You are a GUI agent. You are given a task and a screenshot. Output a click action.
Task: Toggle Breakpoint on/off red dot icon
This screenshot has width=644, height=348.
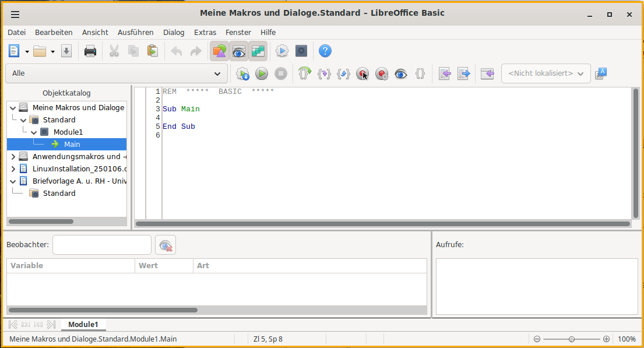point(363,73)
